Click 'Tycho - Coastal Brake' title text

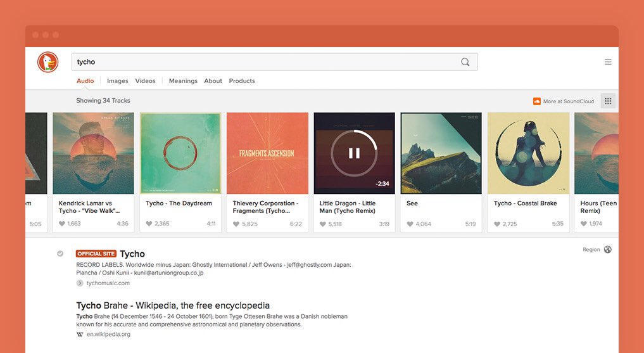[526, 203]
